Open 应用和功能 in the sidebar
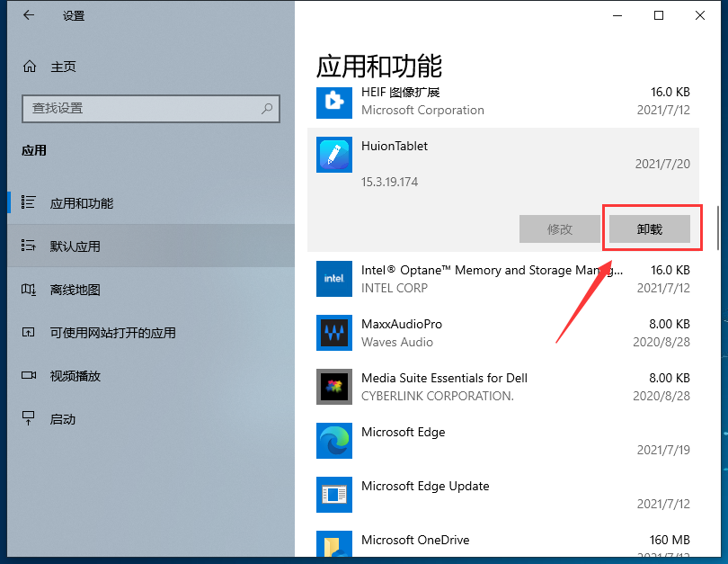 click(x=151, y=203)
